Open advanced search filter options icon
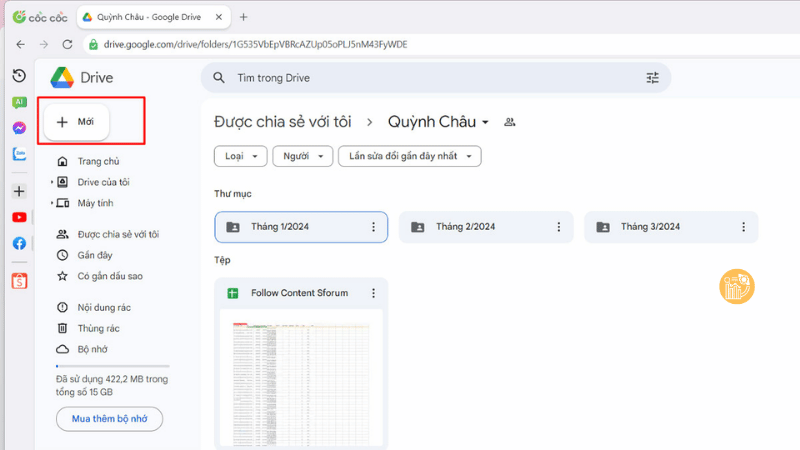Viewport: 800px width, 450px height. [x=653, y=78]
